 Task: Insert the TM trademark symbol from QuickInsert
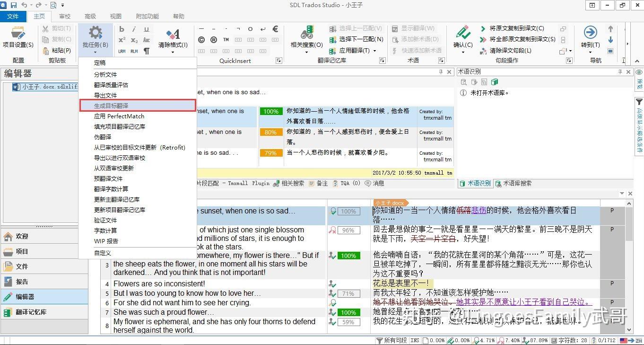(x=226, y=40)
